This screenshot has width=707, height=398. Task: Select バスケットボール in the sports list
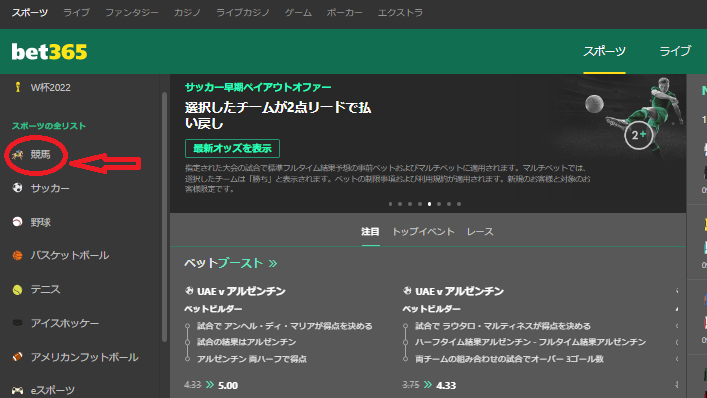coord(69,256)
